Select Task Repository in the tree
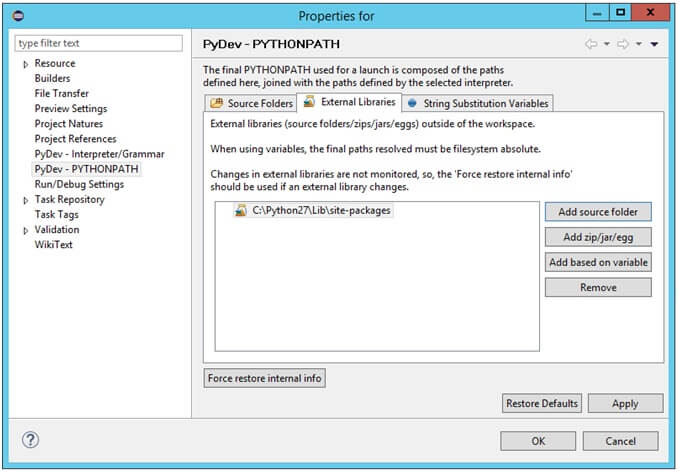 coord(70,200)
